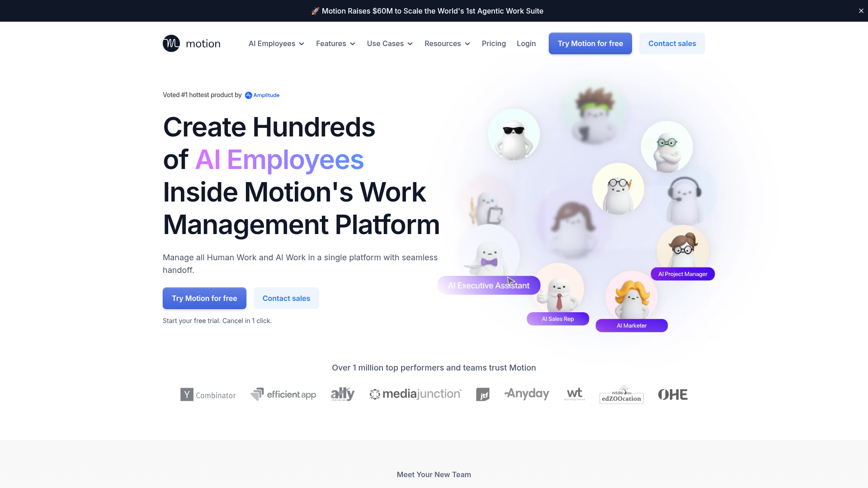The height and width of the screenshot is (488, 868).
Task: Click the 'Meet Your New Team' heading
Action: (434, 474)
